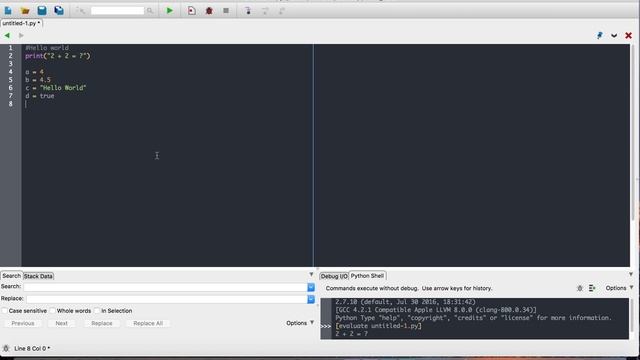Go back in editor history green arrow
640x360 pixels.
[x=7, y=36]
